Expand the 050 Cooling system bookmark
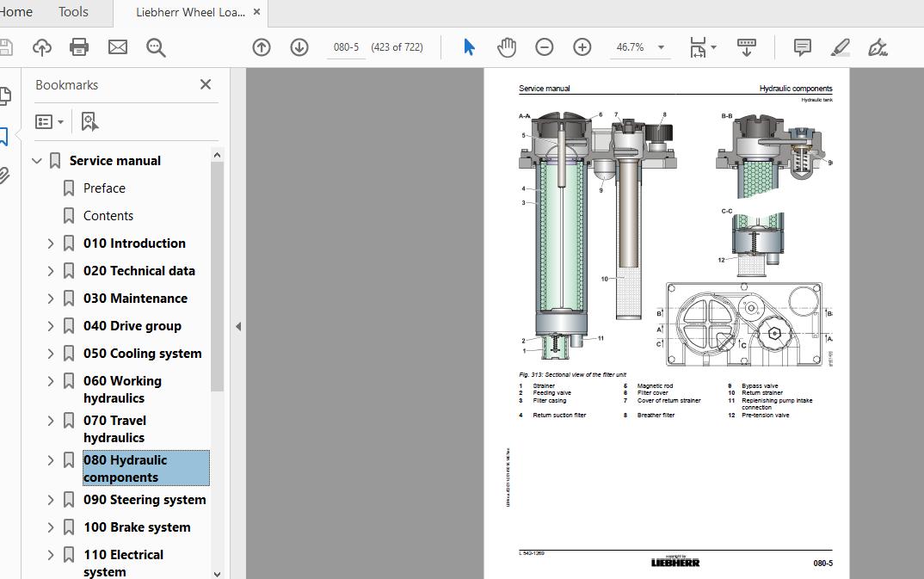 pyautogui.click(x=51, y=354)
